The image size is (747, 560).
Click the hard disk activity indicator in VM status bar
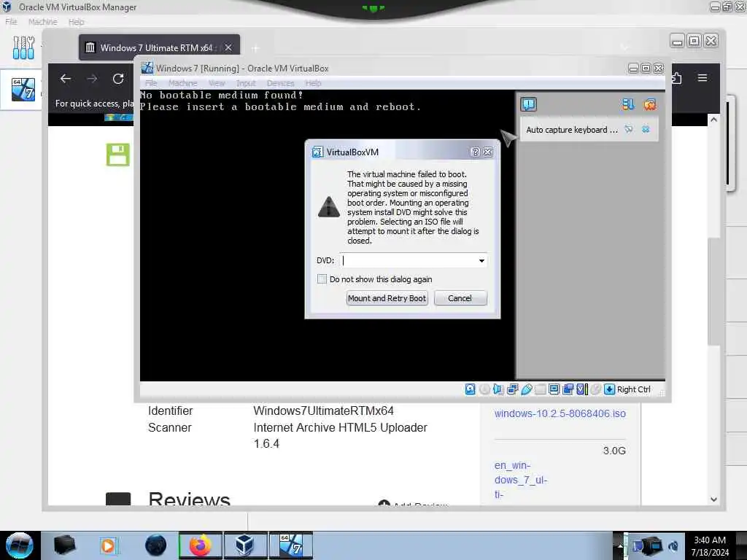tap(470, 389)
